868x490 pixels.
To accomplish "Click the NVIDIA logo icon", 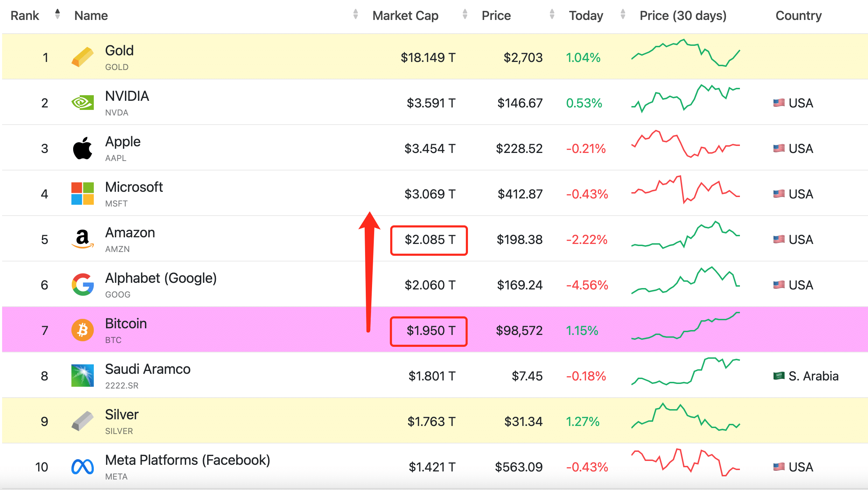I will 83,103.
